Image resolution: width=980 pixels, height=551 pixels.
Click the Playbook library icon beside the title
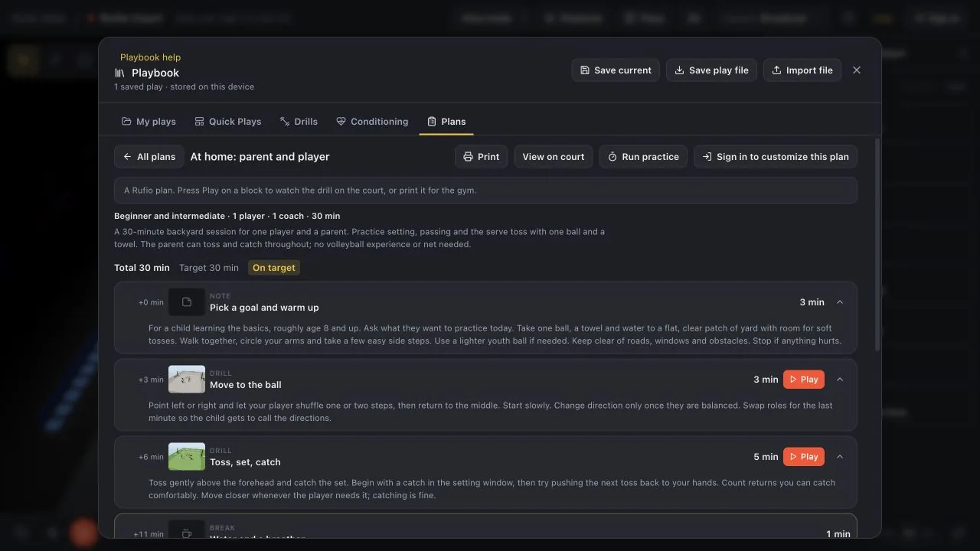pos(120,73)
